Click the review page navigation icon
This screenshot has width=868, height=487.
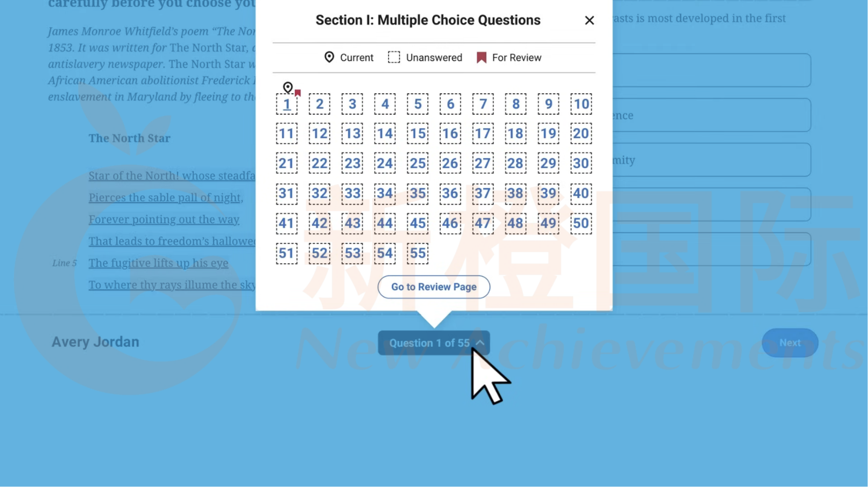tap(433, 287)
